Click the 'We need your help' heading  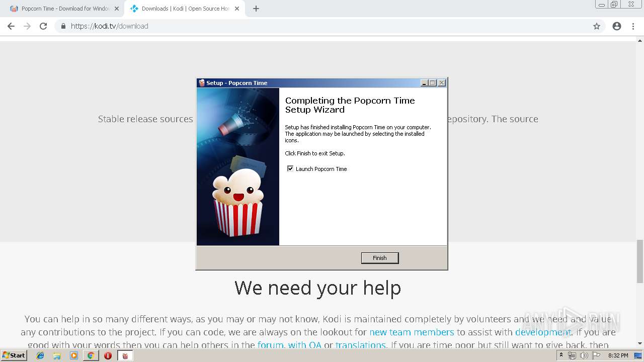click(x=317, y=288)
